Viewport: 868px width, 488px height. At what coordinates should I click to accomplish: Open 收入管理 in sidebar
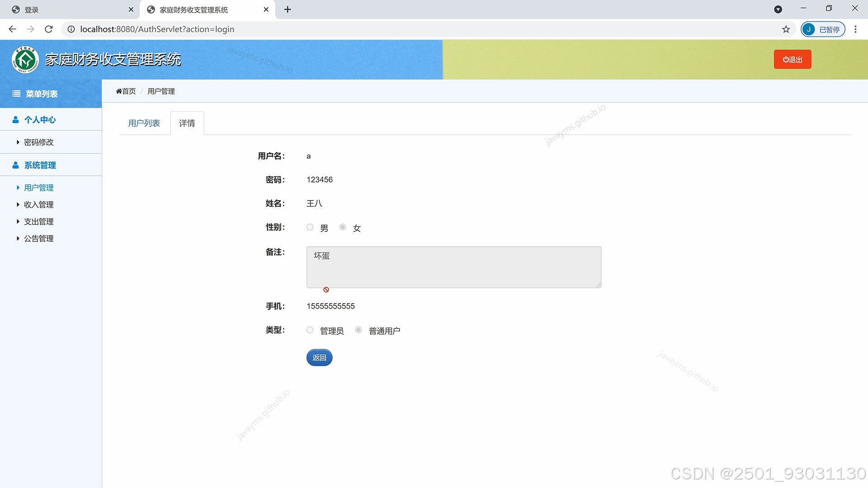tap(39, 205)
